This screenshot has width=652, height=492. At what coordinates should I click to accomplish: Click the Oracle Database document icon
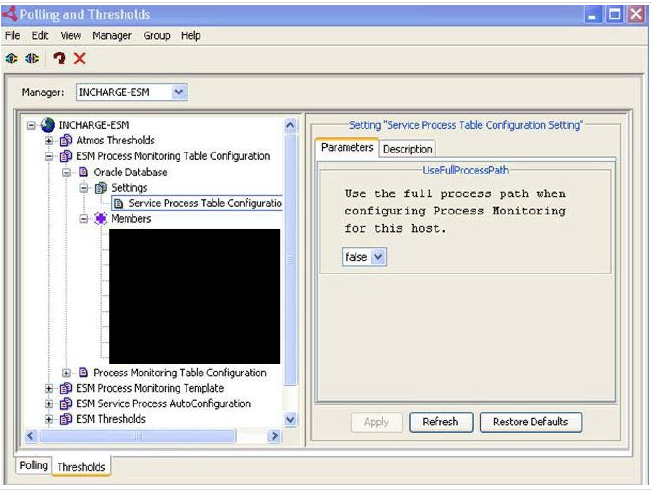pyautogui.click(x=84, y=172)
